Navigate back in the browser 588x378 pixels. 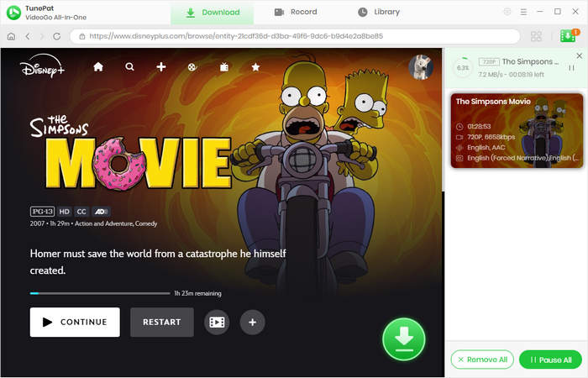tap(28, 36)
